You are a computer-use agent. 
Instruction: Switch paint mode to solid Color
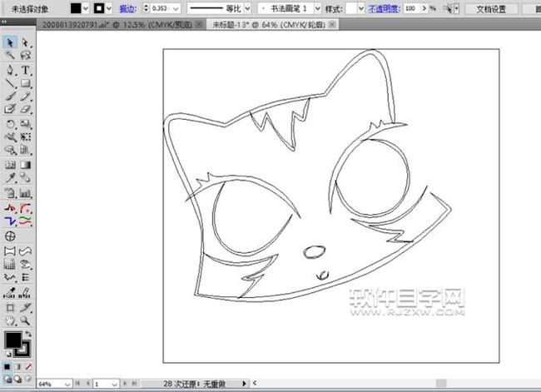pos(7,365)
